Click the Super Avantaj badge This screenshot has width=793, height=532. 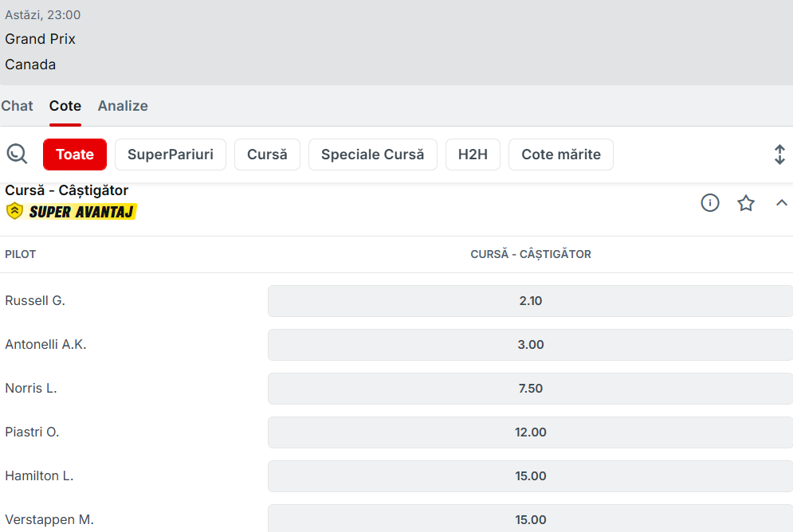71,211
